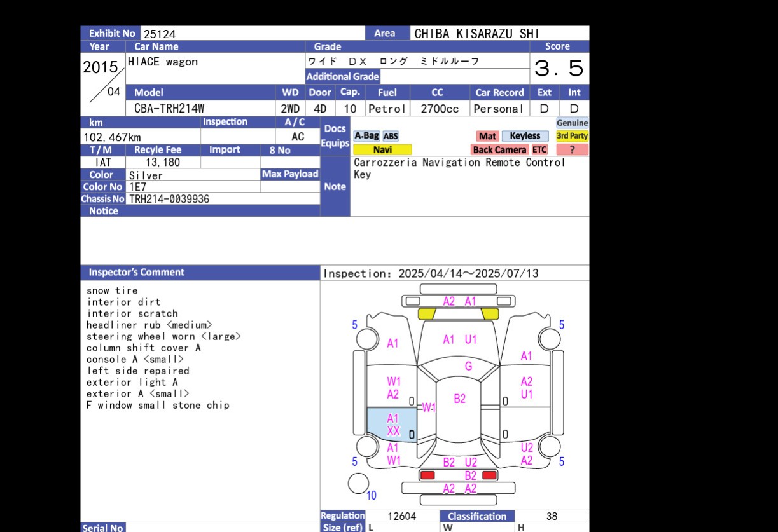Click the regulation value 12604

click(401, 517)
